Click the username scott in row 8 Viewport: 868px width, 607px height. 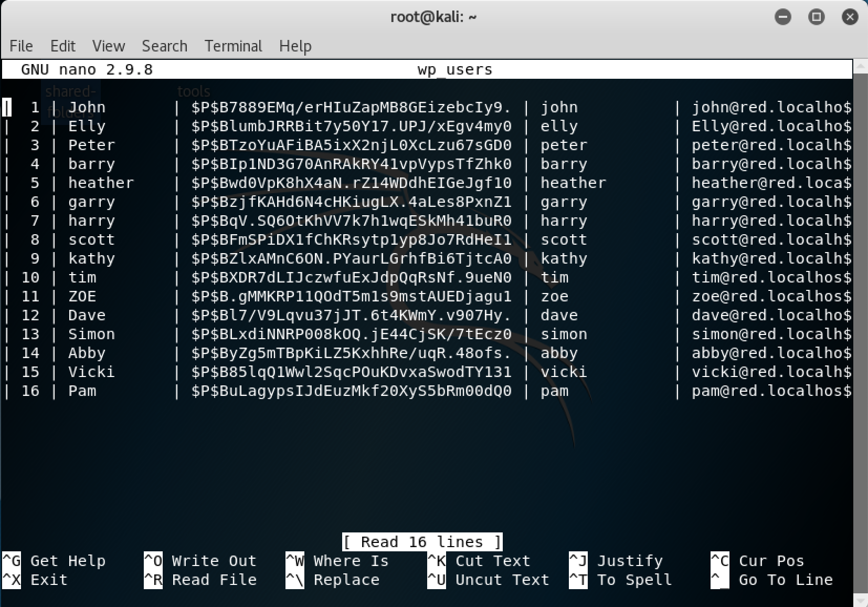pyautogui.click(x=92, y=240)
